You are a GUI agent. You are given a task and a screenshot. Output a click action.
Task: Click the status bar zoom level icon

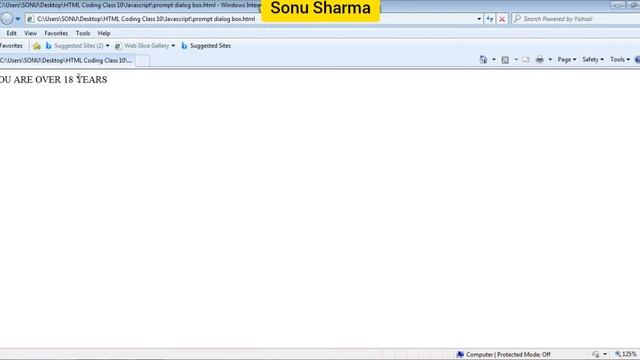[618, 354]
